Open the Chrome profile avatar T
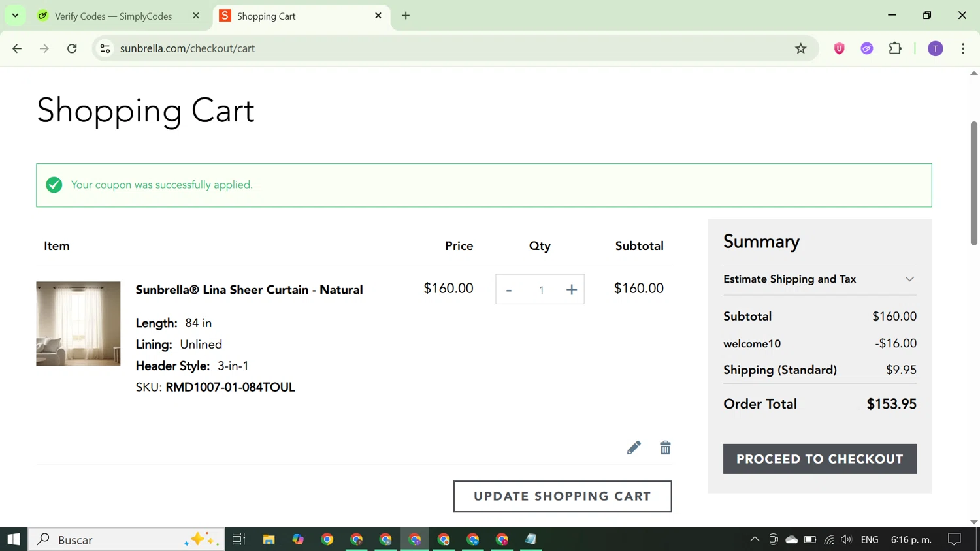980x551 pixels. click(x=936, y=48)
